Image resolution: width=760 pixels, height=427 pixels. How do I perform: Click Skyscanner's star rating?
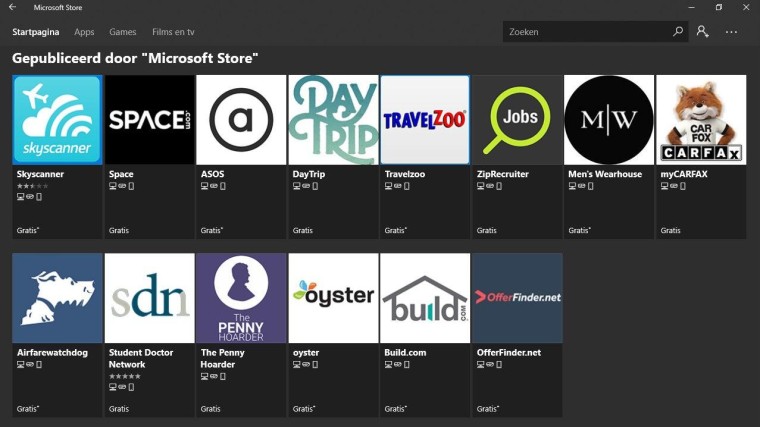coord(32,186)
